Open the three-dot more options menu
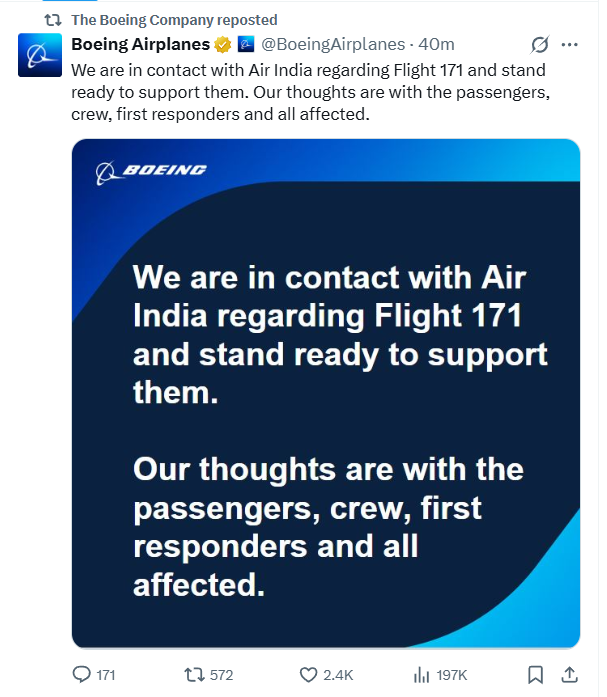Image resolution: width=607 pixels, height=697 pixels. 570,45
